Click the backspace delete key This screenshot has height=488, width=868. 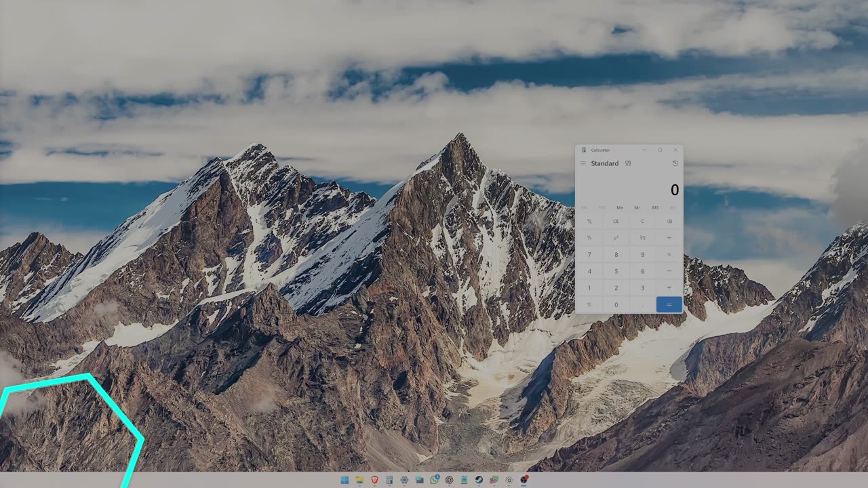click(x=669, y=221)
